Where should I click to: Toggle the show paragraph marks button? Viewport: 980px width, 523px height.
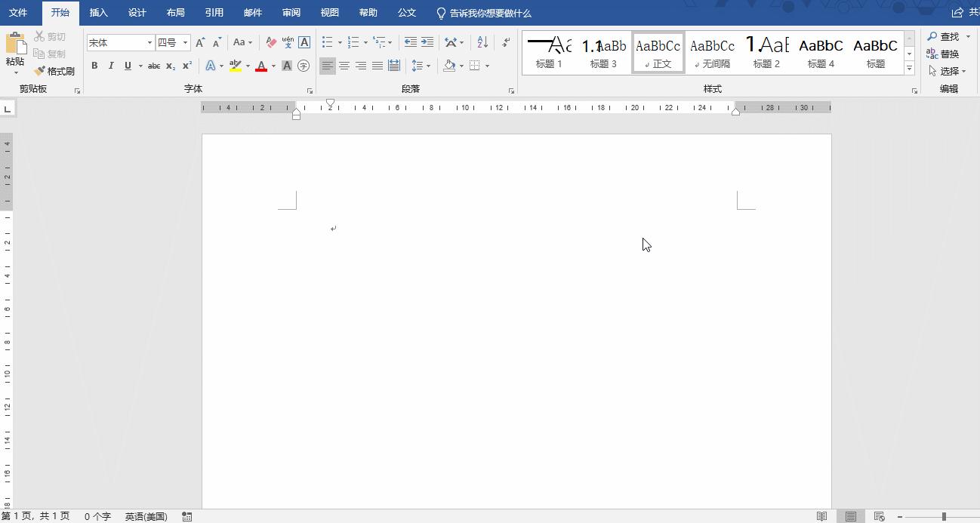505,42
